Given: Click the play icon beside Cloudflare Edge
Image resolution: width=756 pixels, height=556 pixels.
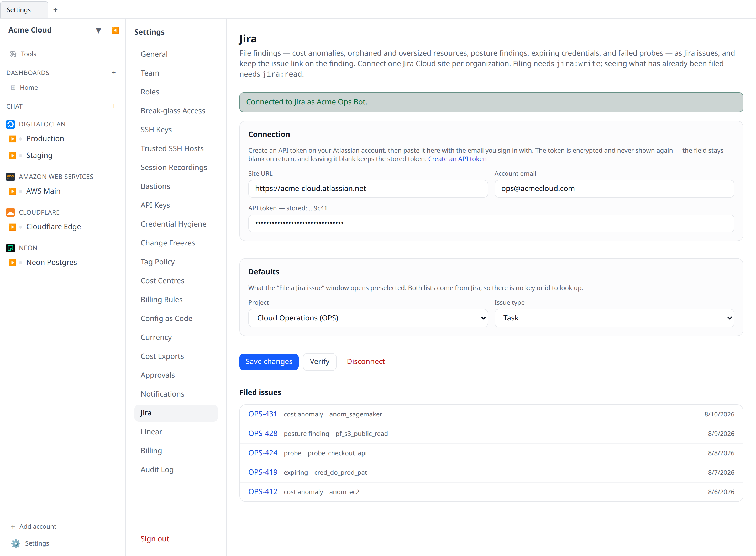Looking at the screenshot, I should point(12,227).
